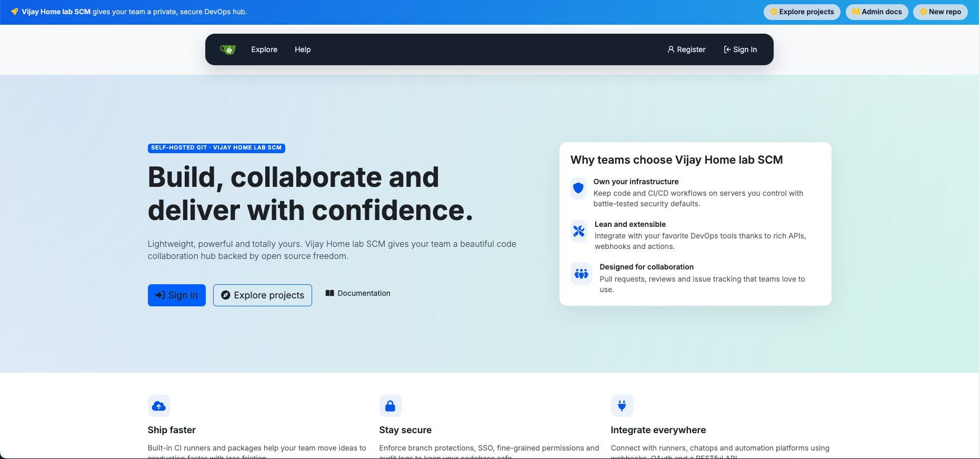The width and height of the screenshot is (980, 459).
Task: Click the tools icon beside Lean and extensible
Action: (x=579, y=231)
